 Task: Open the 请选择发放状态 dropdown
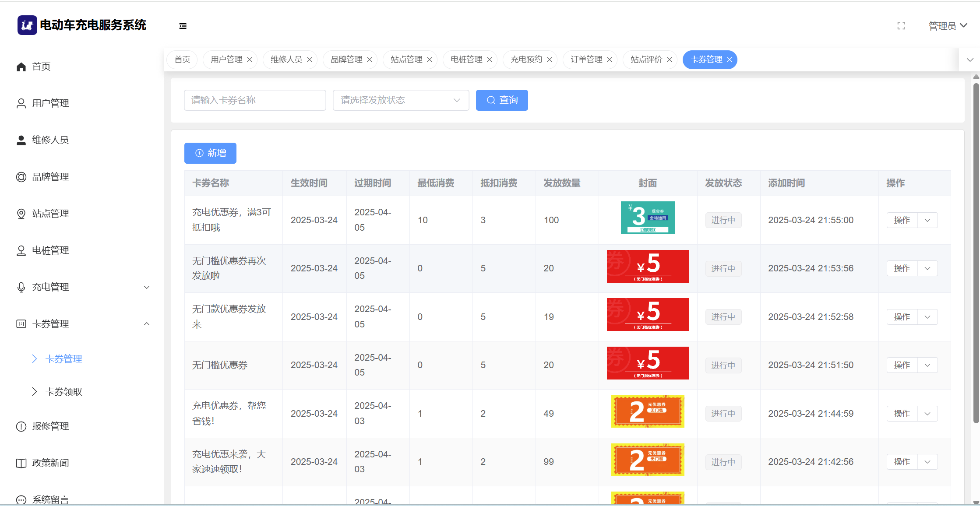[x=401, y=100]
